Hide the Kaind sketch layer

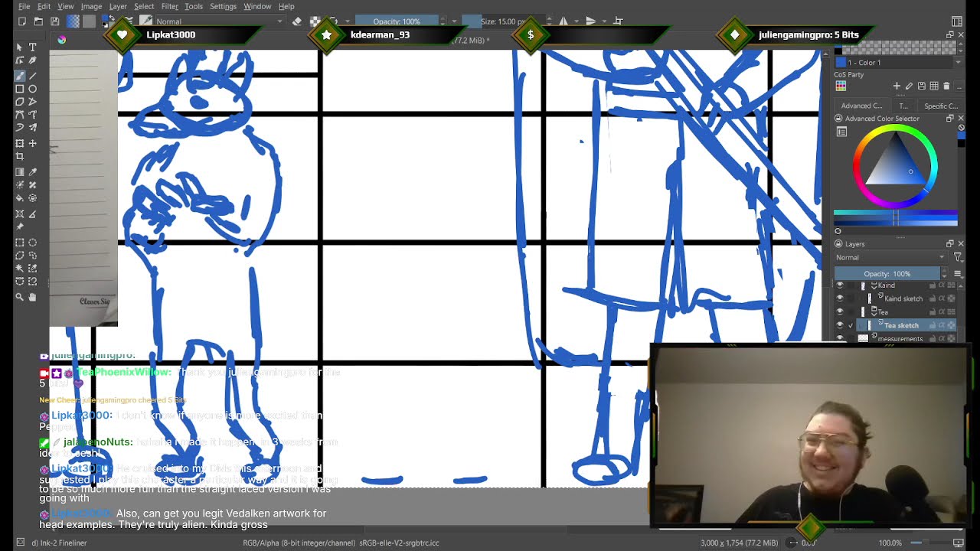coord(840,298)
